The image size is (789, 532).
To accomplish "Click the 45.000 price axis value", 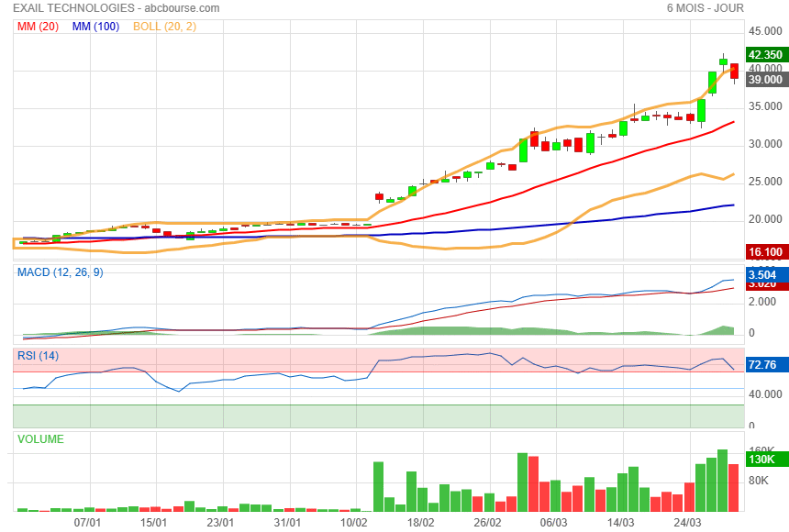I will click(765, 31).
